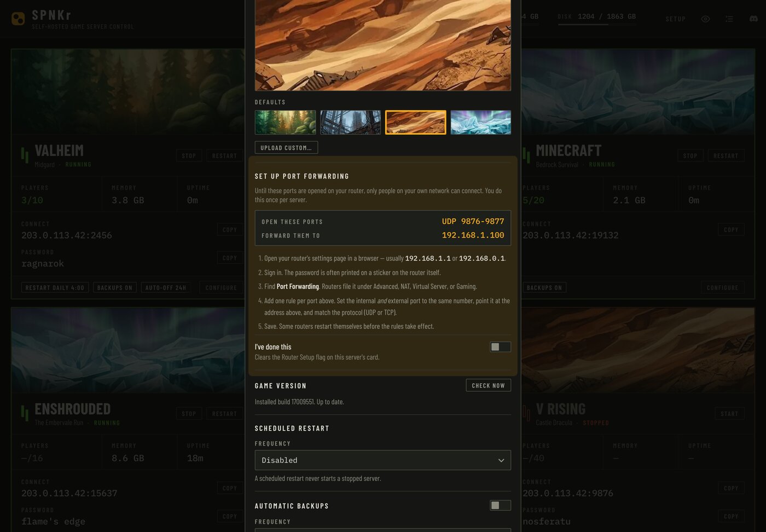The width and height of the screenshot is (766, 532).
Task: Select the orange desert default banner thumbnail
Action: click(416, 123)
